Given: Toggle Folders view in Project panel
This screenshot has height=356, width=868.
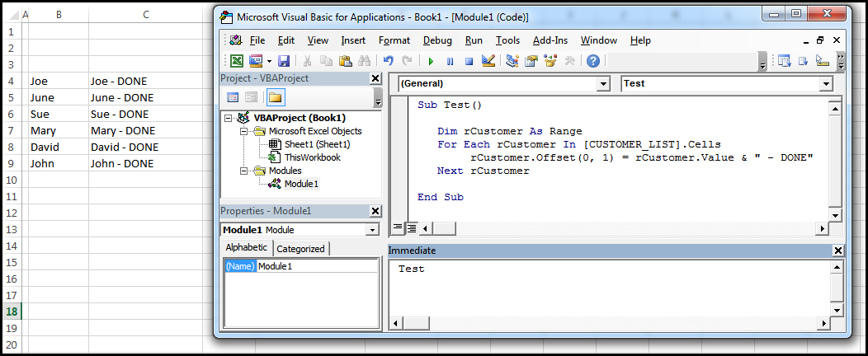Looking at the screenshot, I should click(275, 97).
